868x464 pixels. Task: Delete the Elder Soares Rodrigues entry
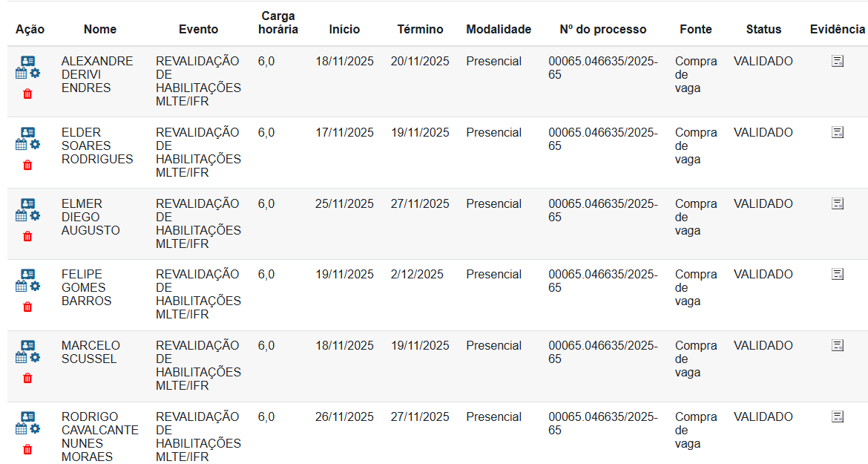pyautogui.click(x=27, y=166)
